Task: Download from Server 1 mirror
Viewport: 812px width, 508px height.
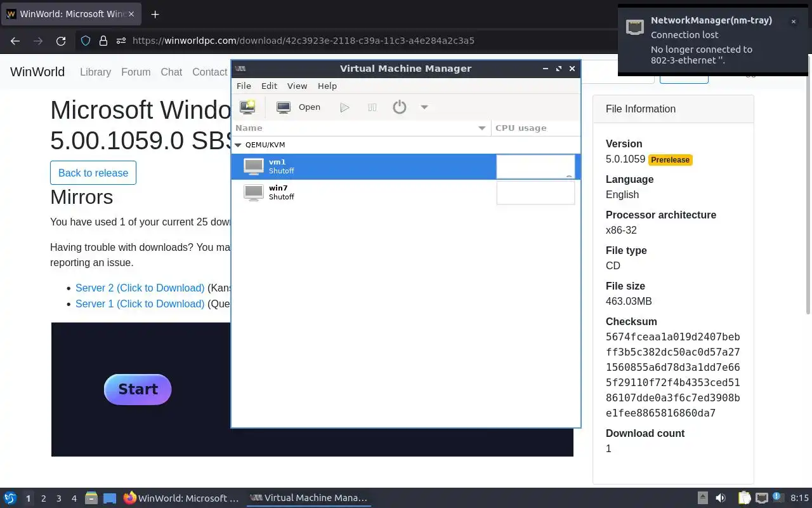Action: click(140, 304)
